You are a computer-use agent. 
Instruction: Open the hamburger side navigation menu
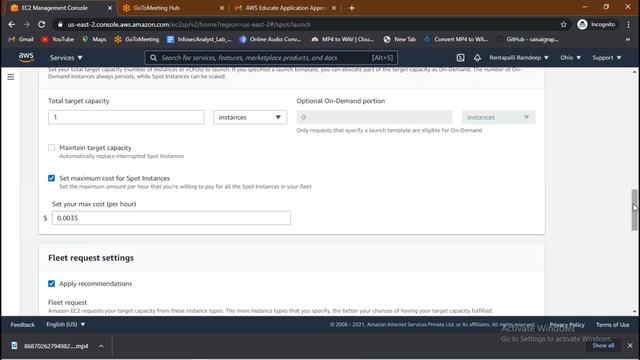tap(11, 77)
